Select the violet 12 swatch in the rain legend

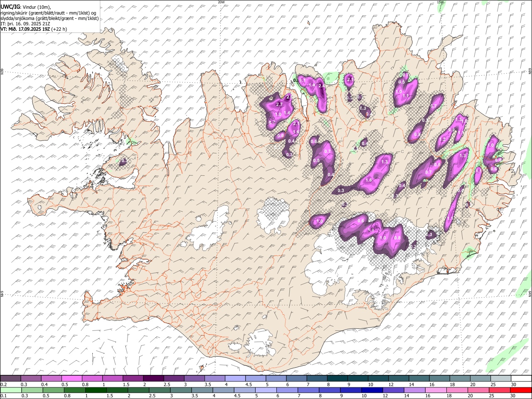[x=394, y=390]
